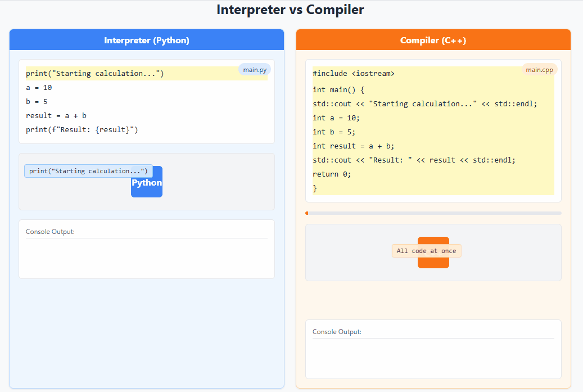Click the 'int b = 5;' line
Viewport: 583px width, 392px height.
[x=433, y=132]
